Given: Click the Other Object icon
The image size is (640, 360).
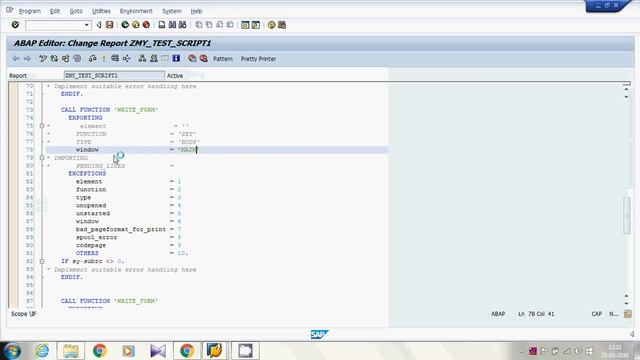Looking at the screenshot, I should coord(65,59).
